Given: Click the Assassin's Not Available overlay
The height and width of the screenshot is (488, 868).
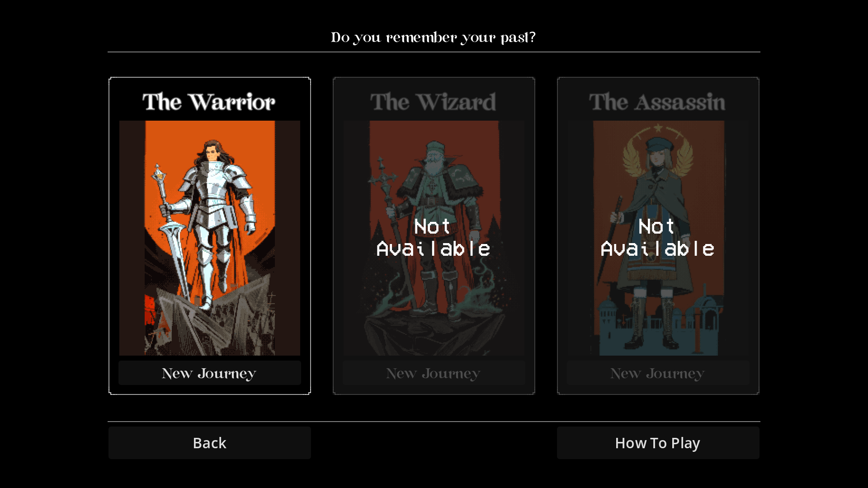Looking at the screenshot, I should (658, 238).
